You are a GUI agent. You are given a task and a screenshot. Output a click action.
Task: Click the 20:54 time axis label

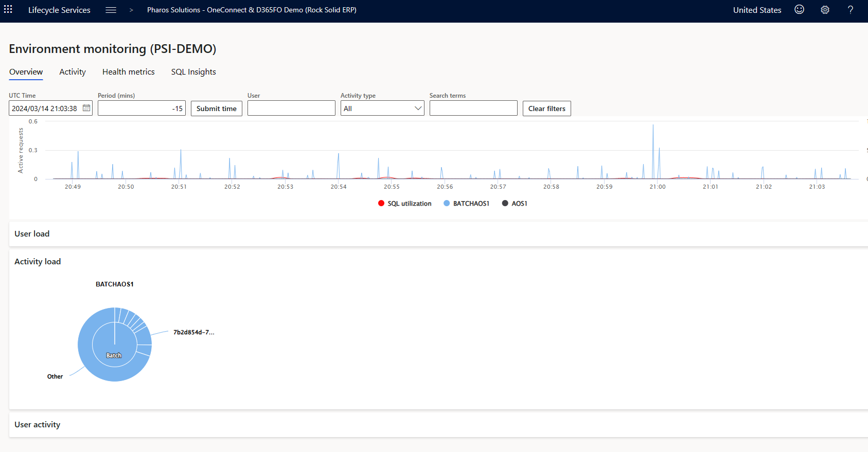pos(339,187)
